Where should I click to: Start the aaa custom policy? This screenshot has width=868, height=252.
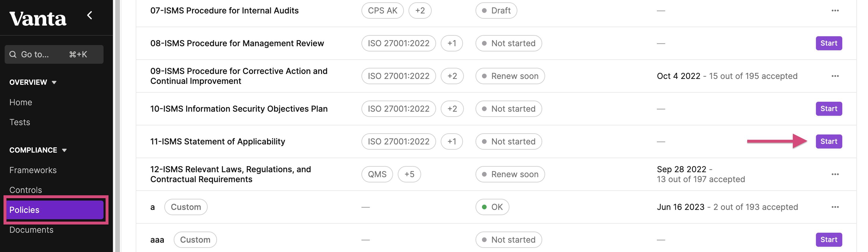click(829, 239)
